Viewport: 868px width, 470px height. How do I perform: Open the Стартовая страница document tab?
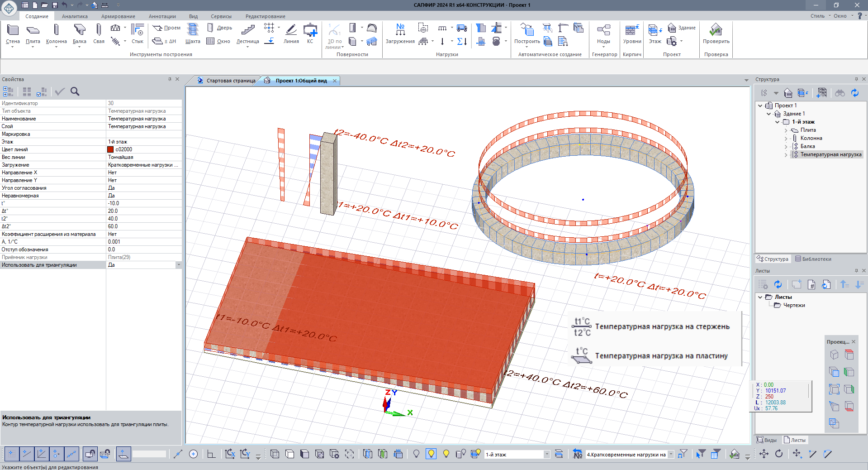pos(231,81)
